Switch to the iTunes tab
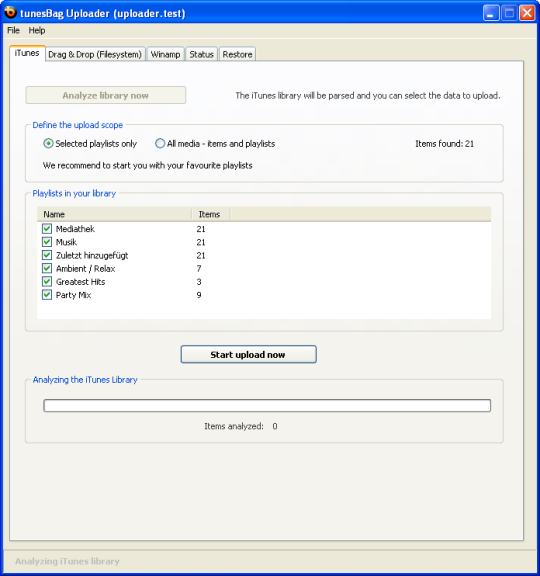Viewport: 540px width, 576px height. pos(27,53)
